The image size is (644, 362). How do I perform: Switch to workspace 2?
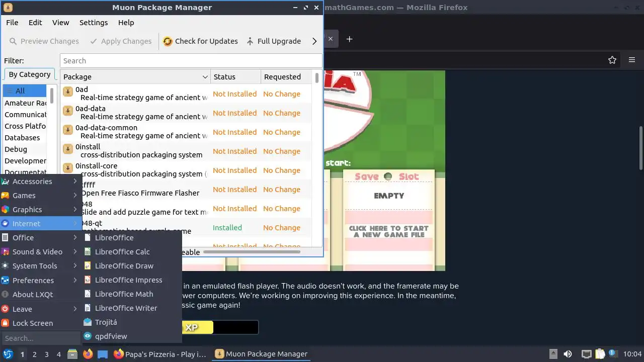pos(34,354)
